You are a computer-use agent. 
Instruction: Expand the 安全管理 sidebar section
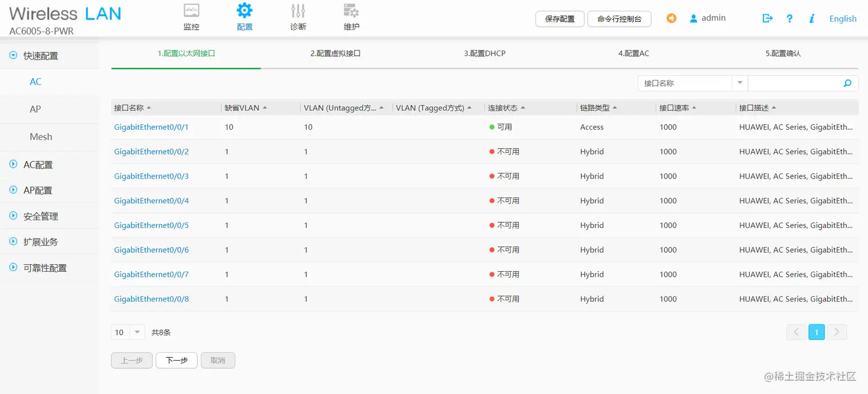point(13,216)
